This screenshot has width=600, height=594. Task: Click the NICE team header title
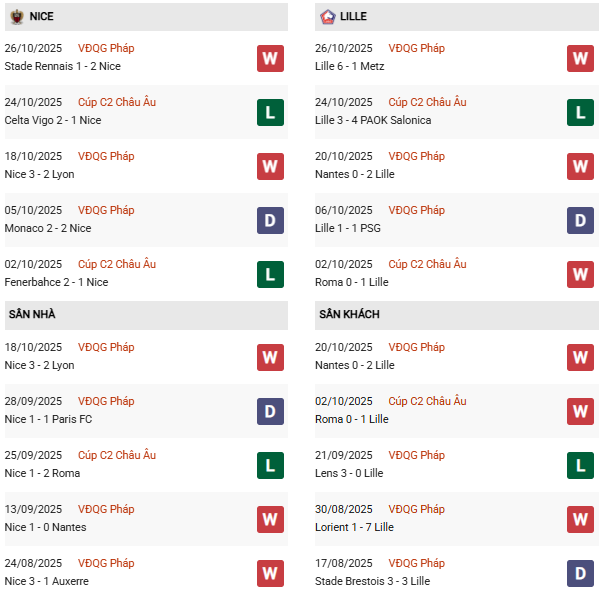pos(42,16)
